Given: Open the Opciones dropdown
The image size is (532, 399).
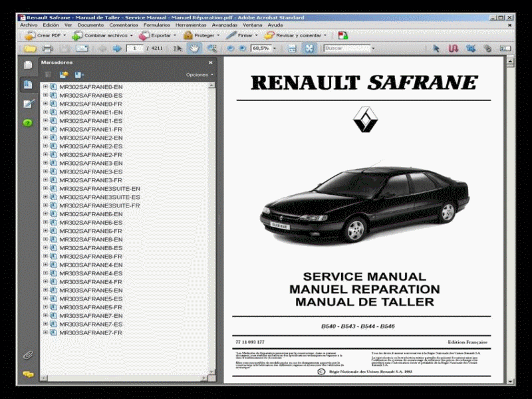Looking at the screenshot, I should (199, 74).
